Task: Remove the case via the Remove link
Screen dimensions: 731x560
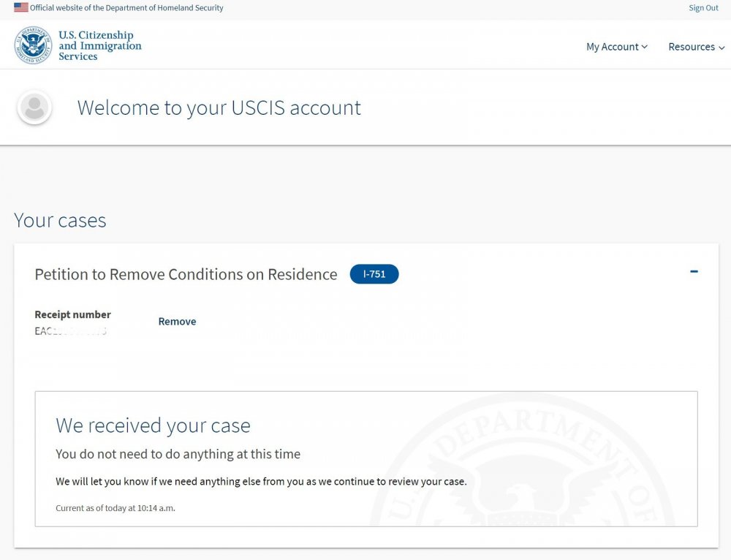Action: 177,321
